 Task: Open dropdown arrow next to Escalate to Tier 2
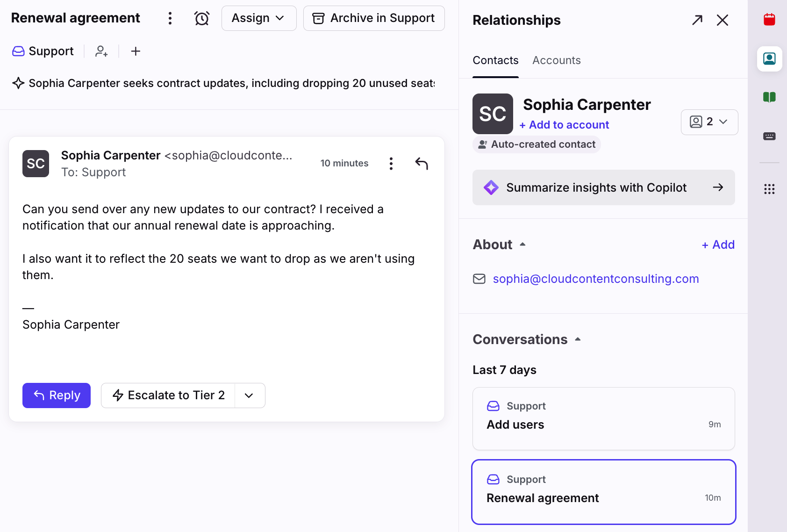coord(249,395)
